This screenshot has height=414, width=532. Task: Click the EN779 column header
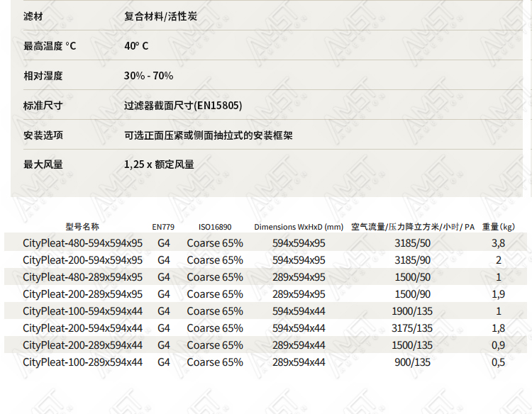[163, 227]
